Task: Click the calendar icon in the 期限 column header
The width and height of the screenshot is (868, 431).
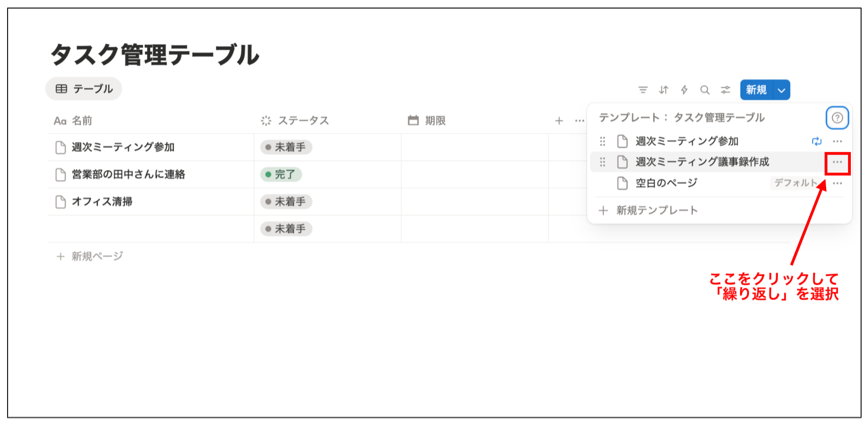Action: 413,120
